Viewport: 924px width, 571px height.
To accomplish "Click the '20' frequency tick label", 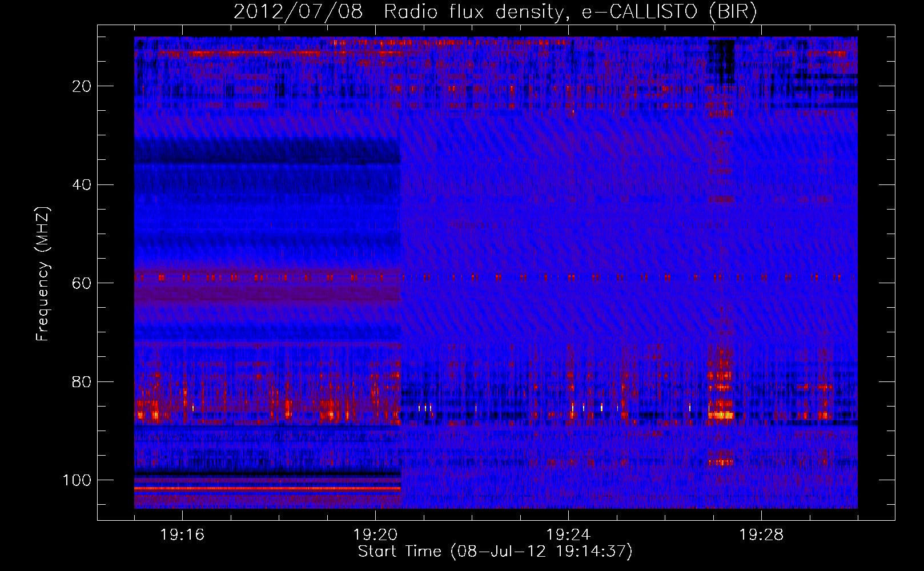I will 82,86.
